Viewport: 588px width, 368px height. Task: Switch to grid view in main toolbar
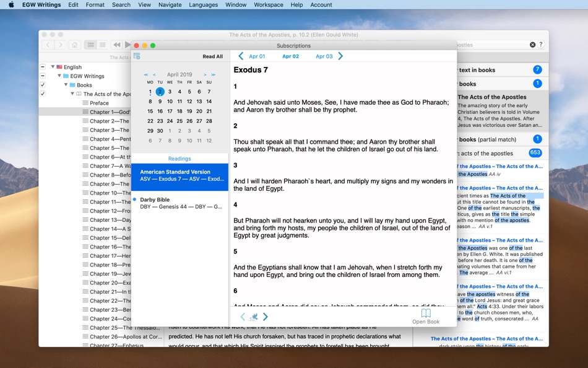90,45
